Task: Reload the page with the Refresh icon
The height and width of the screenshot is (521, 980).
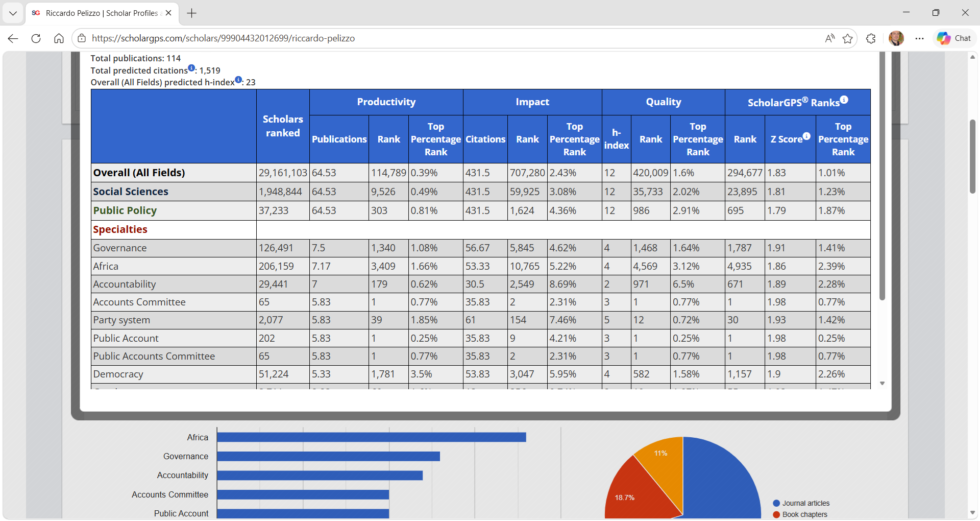Action: click(x=36, y=38)
